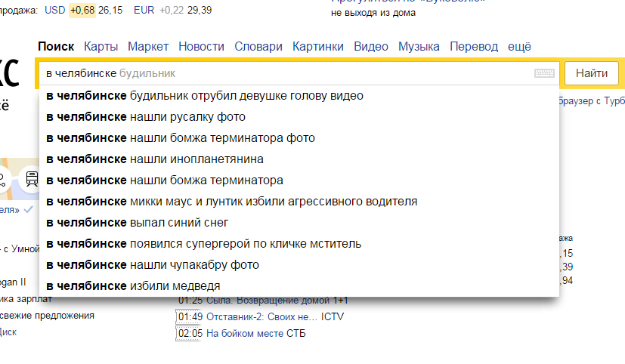Open the Карты tab
Viewport: 625px width, 364px height.
click(x=101, y=47)
